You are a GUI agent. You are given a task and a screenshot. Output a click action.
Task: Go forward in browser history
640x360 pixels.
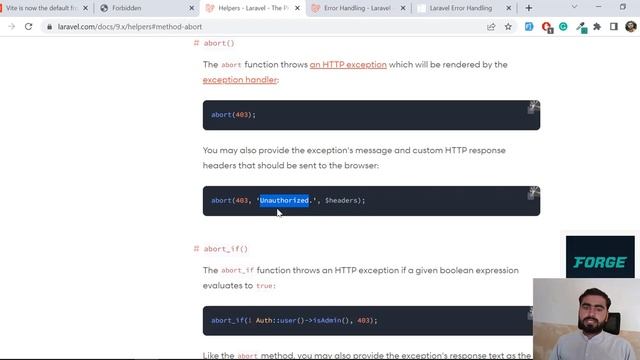tap(11, 27)
